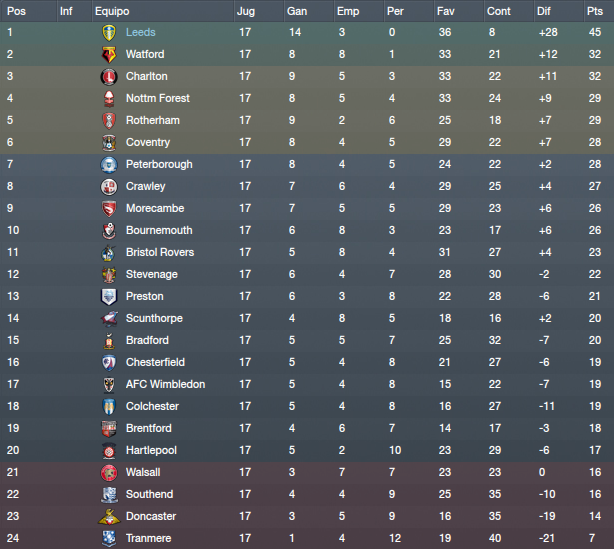
Task: Click the Watford club badge
Action: (x=109, y=54)
